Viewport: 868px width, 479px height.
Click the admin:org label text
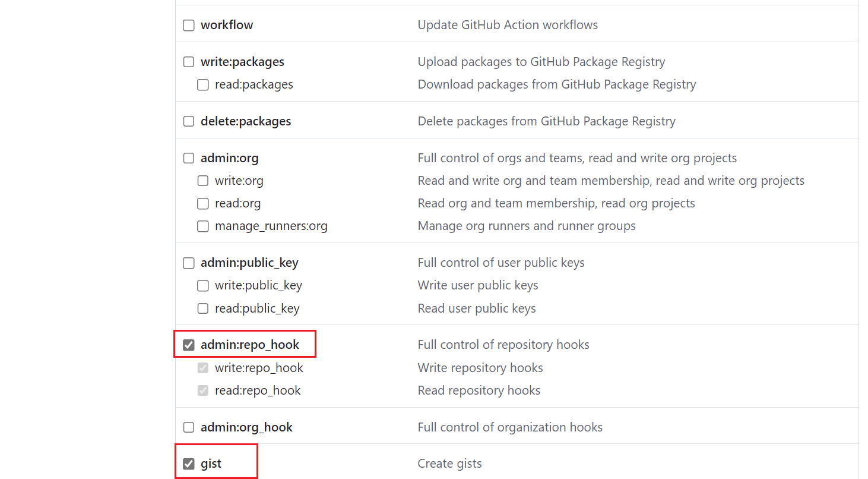(x=229, y=158)
